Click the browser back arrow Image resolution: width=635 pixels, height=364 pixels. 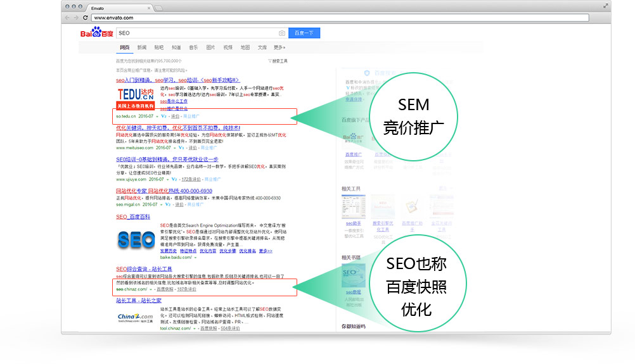tap(67, 17)
